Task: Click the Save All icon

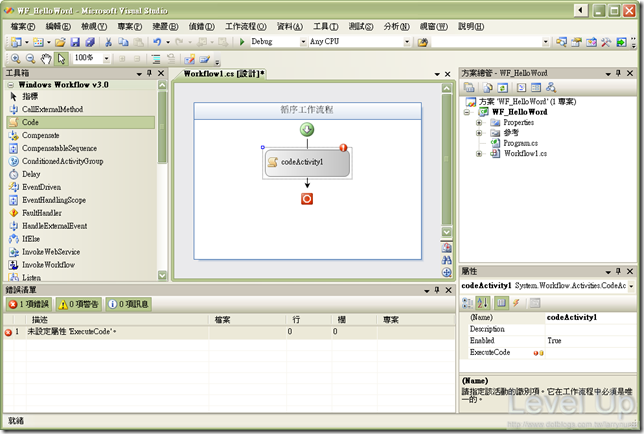Action: tap(90, 42)
